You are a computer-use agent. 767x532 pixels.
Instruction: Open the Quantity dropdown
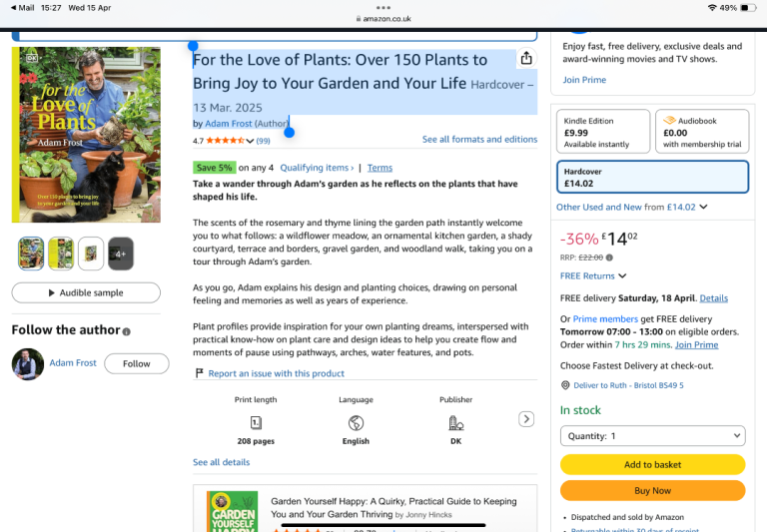click(652, 436)
